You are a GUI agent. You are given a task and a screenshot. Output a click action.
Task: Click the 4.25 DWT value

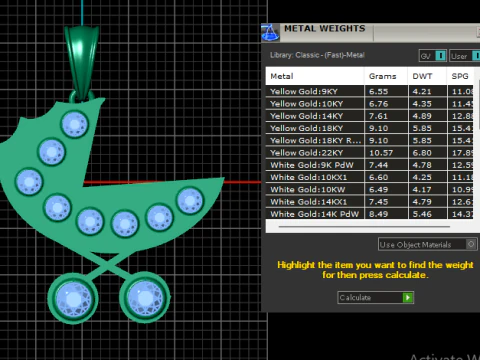click(x=422, y=177)
